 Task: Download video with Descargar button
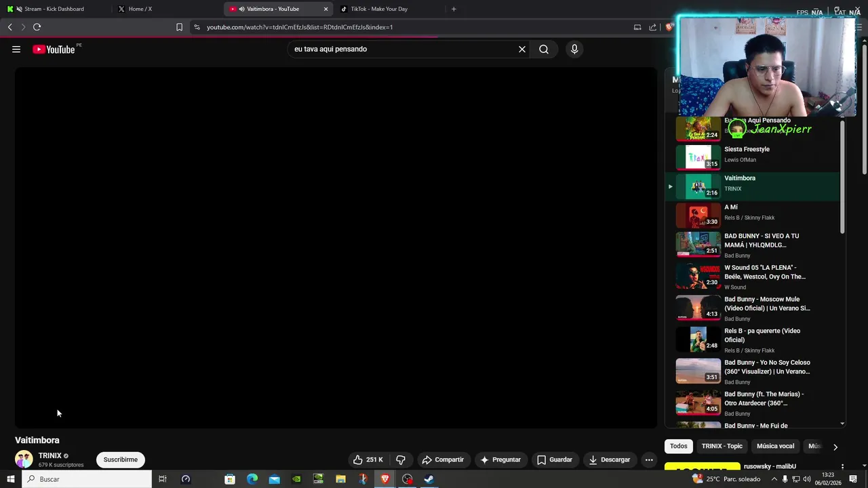(610, 460)
